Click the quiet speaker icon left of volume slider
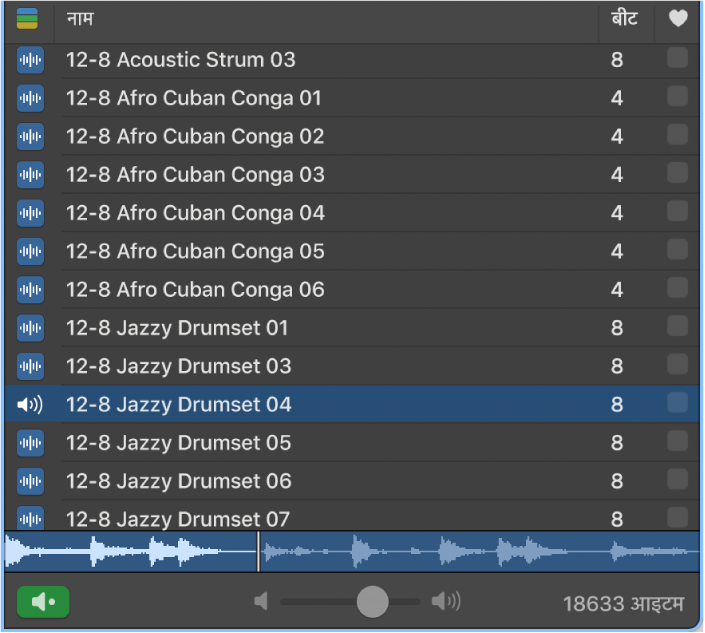This screenshot has width=705, height=633. pyautogui.click(x=261, y=601)
